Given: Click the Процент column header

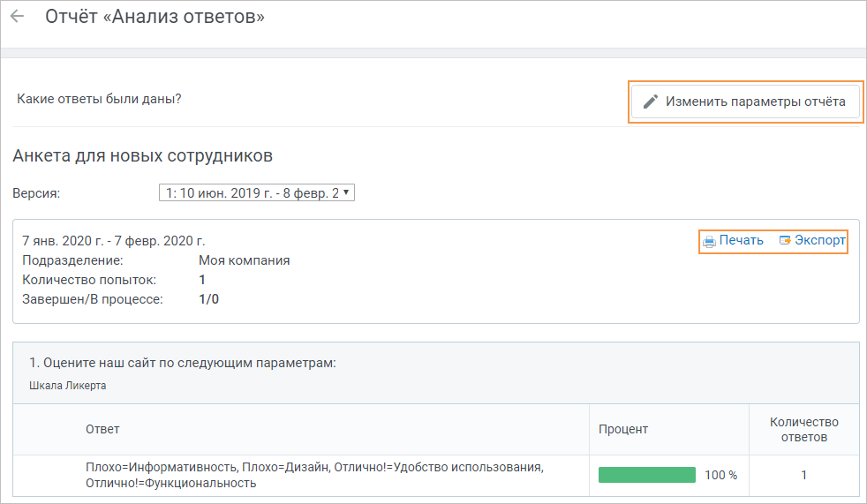Looking at the screenshot, I should click(x=623, y=429).
